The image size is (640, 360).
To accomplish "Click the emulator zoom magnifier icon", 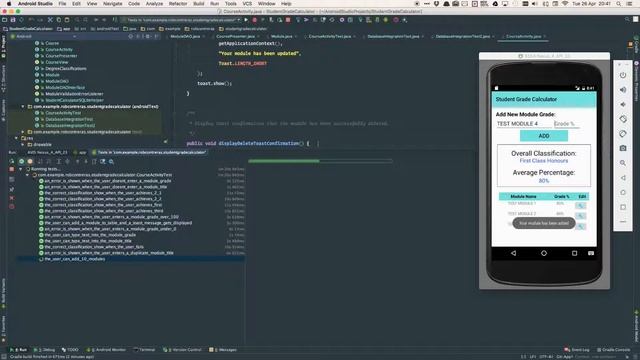I will (623, 163).
